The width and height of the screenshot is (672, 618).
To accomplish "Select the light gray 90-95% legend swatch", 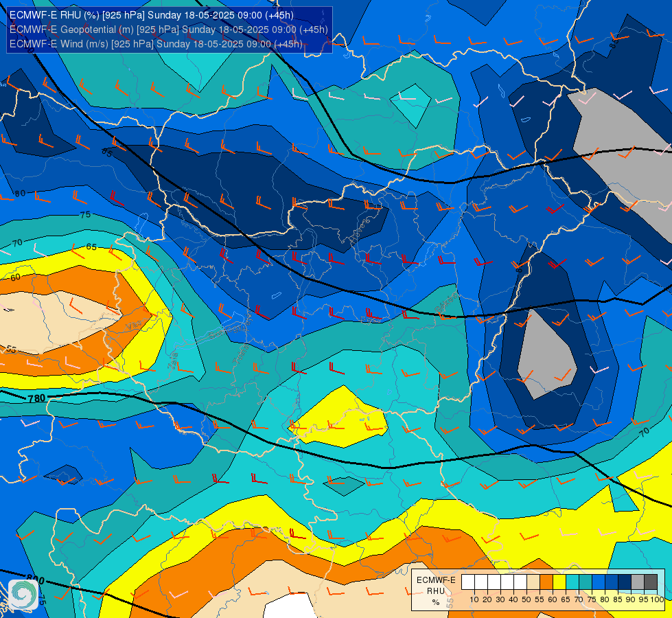I will [638, 582].
